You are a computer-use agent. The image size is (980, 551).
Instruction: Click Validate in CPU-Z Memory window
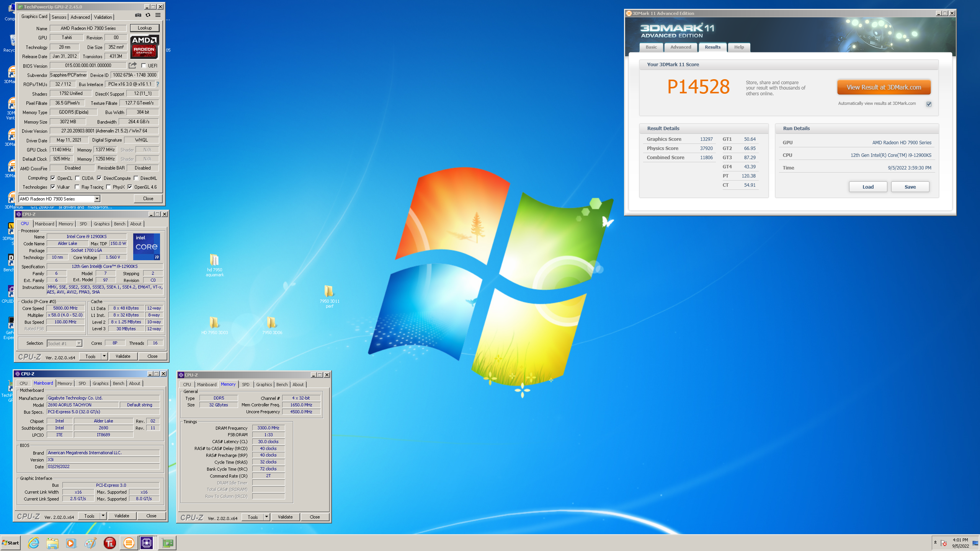coord(285,517)
